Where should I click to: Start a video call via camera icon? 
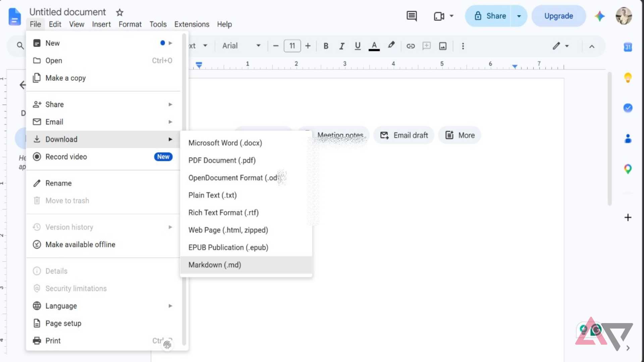pos(439,16)
